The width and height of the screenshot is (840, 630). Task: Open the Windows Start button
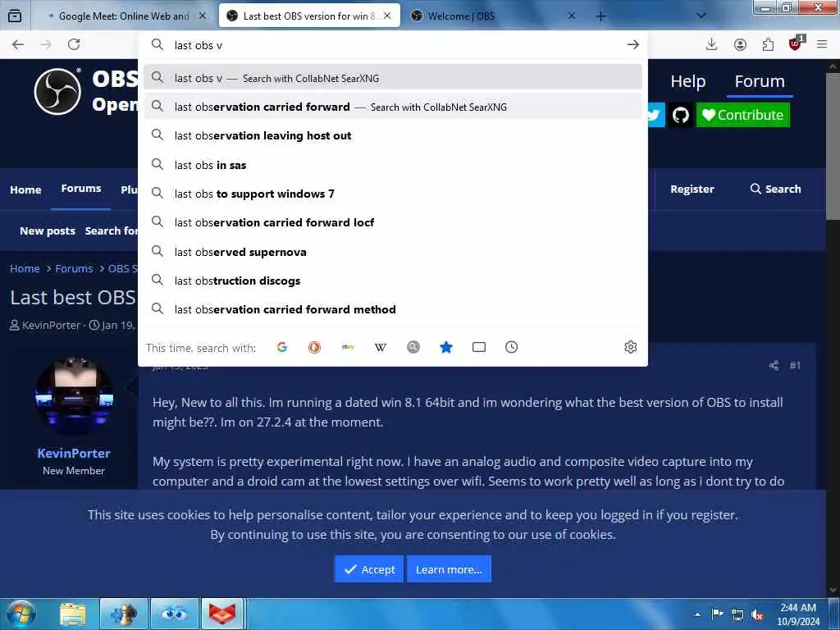tap(21, 614)
